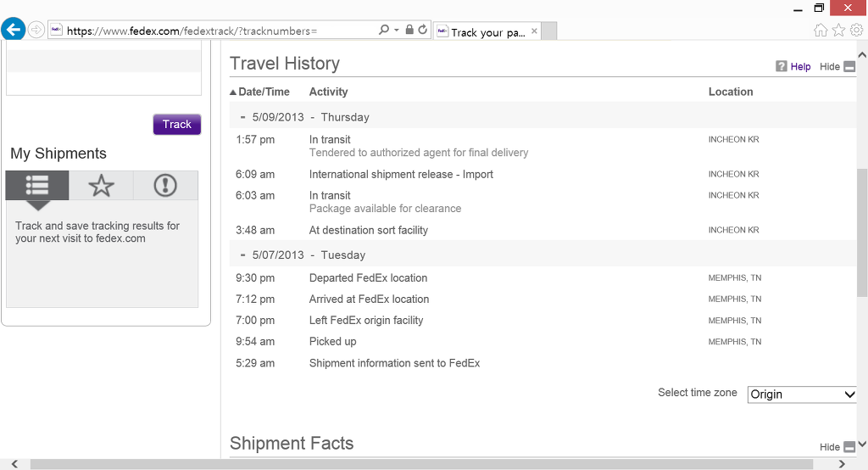Switch to the Track your package tab

point(483,32)
